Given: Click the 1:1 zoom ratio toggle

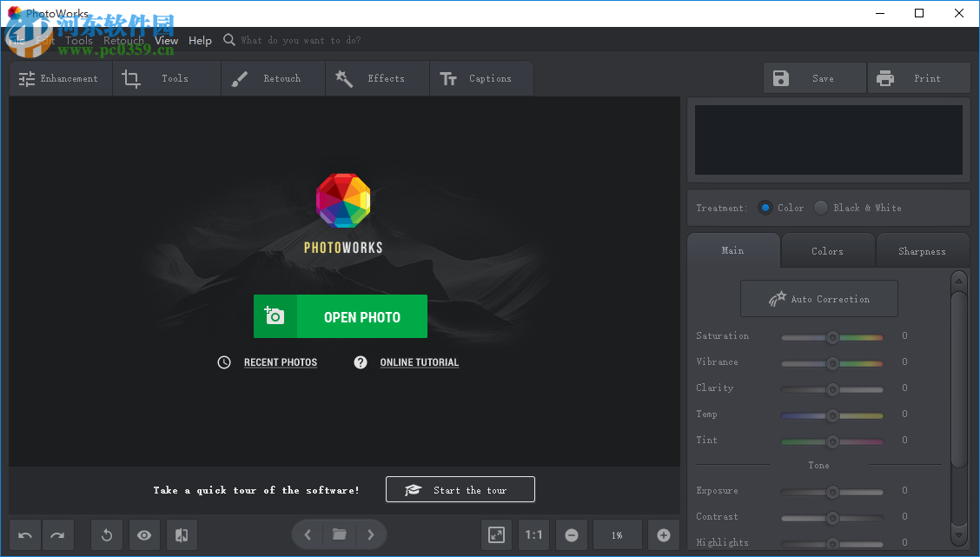Looking at the screenshot, I should click(x=533, y=534).
